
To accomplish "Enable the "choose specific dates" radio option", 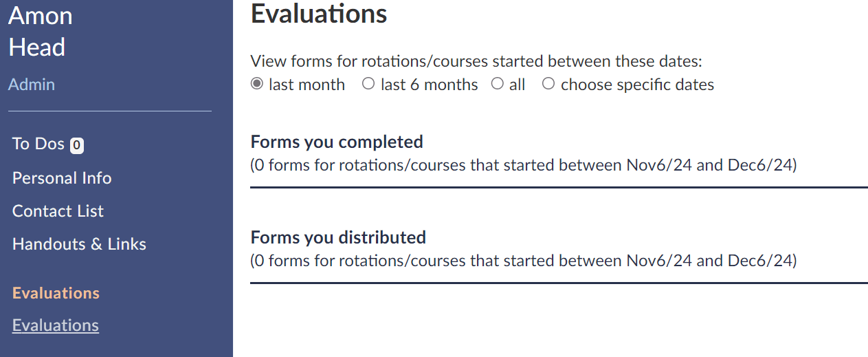I will pos(548,84).
